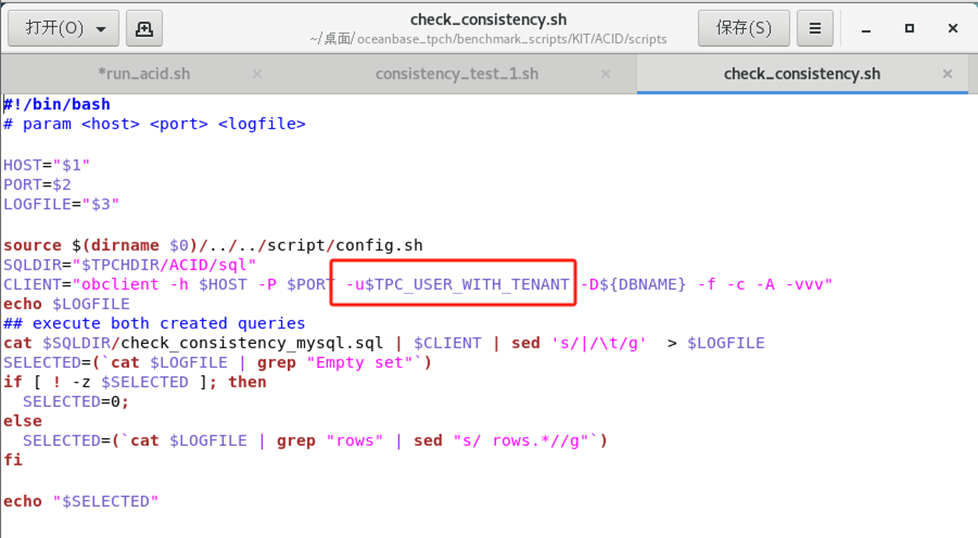Click the SELECTED=0; line
The height and width of the screenshot is (538, 978).
tap(75, 401)
